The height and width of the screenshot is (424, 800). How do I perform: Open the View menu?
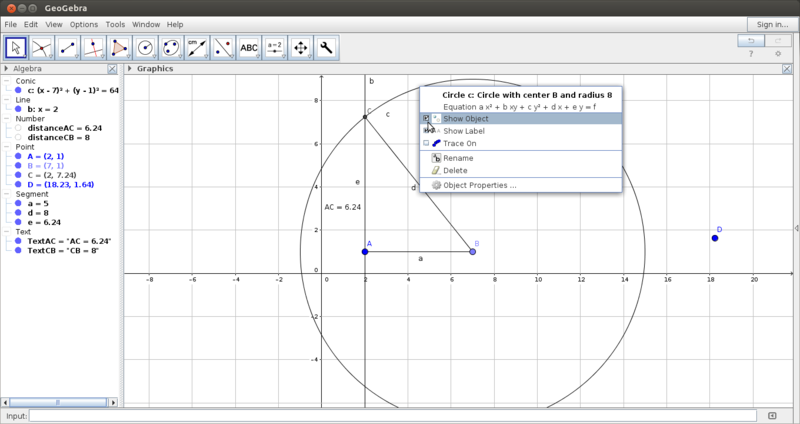tap(54, 24)
